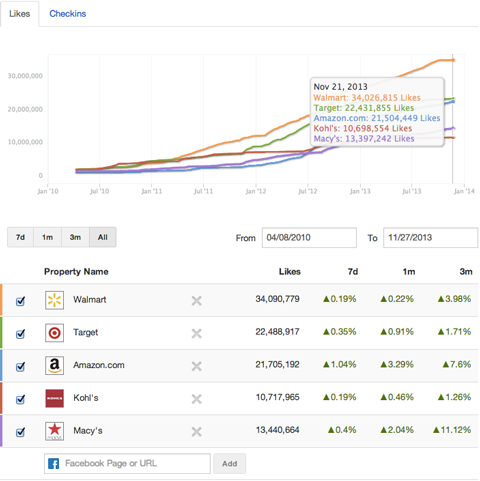
Task: Click Macy's 2.04% one-month change
Action: (x=397, y=430)
